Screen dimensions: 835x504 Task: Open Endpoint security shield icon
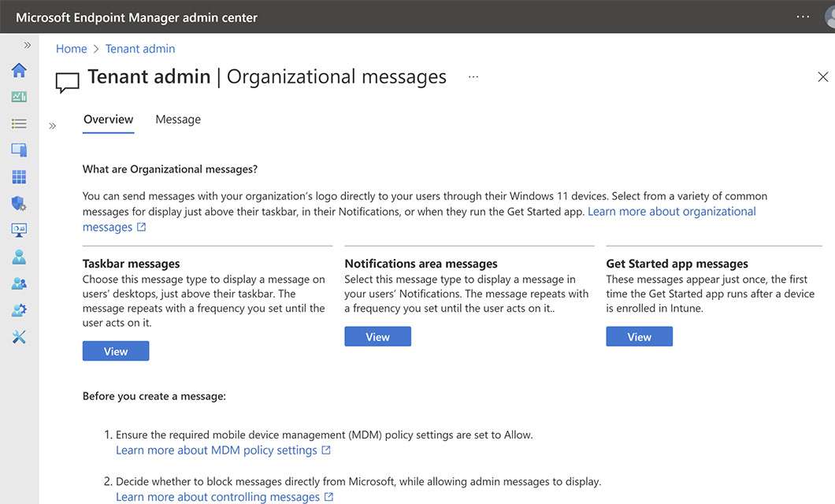(x=19, y=204)
